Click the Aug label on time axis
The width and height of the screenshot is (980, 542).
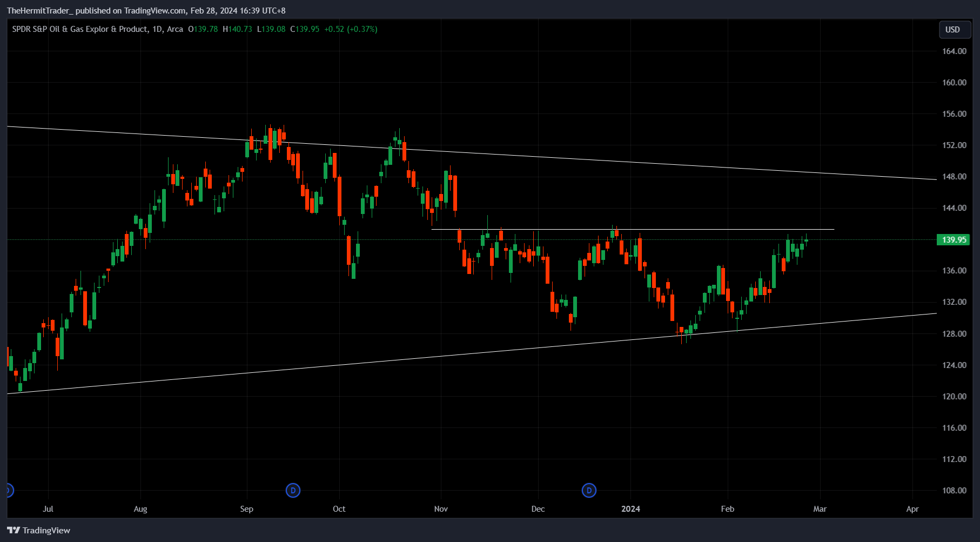click(x=140, y=509)
